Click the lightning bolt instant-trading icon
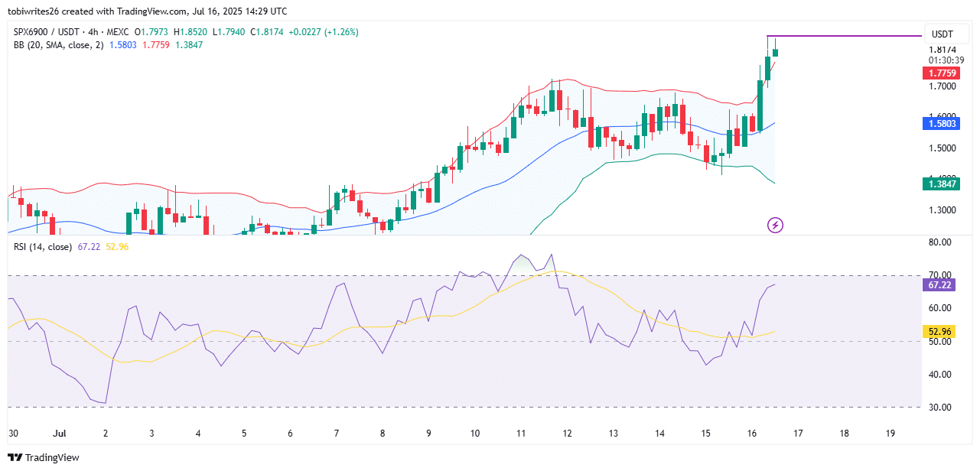 (x=774, y=224)
